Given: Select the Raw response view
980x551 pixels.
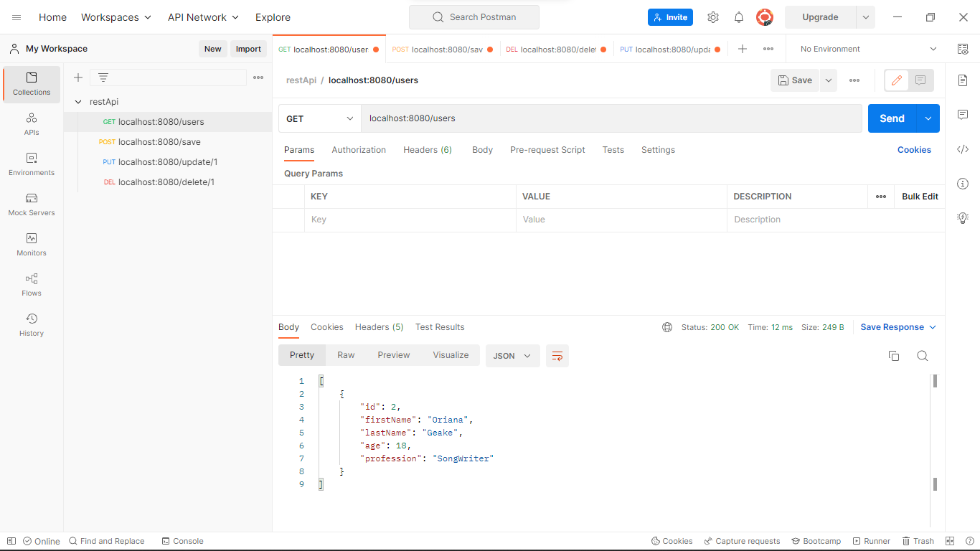Looking at the screenshot, I should [346, 355].
